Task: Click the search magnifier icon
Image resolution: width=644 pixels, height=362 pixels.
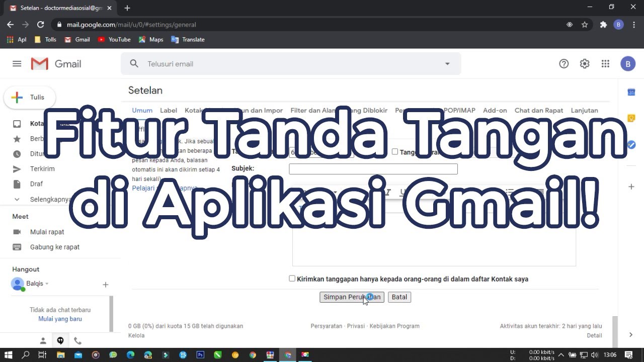Action: (134, 63)
